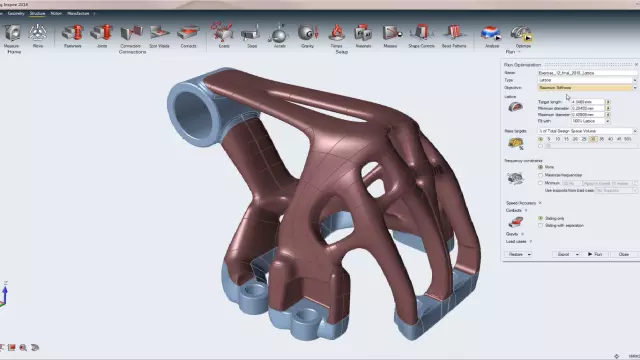Open the Structure ribbon tab

37,13
